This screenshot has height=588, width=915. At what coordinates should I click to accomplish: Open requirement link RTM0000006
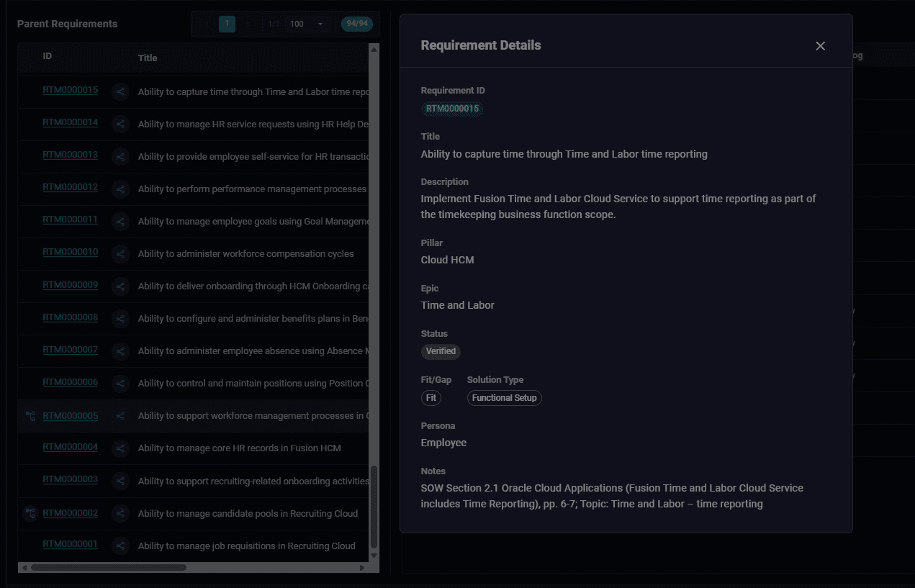(71, 382)
